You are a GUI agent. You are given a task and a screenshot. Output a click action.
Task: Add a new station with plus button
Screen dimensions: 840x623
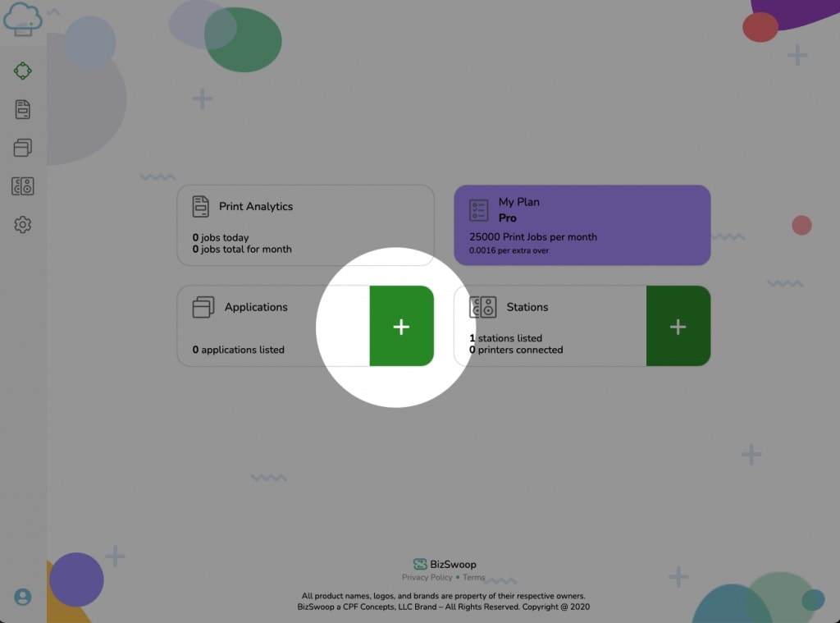[x=678, y=327]
